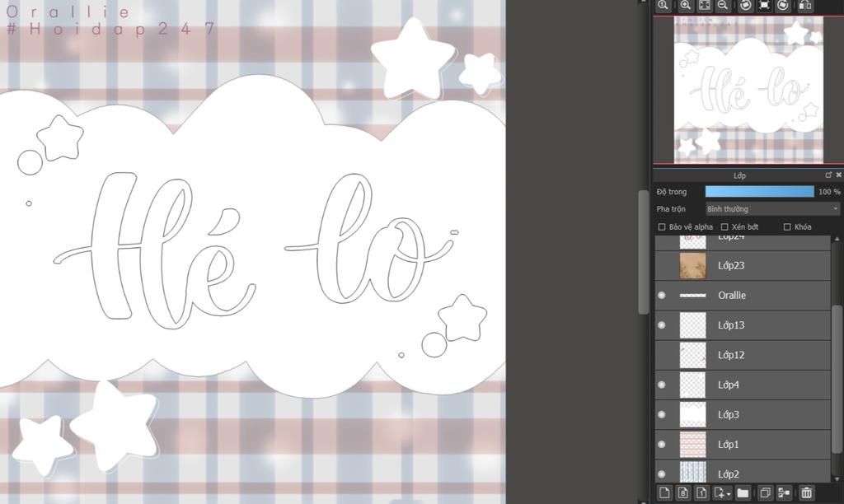Hide the Lớp3 layer
Viewport: 844px width, 504px height.
662,415
